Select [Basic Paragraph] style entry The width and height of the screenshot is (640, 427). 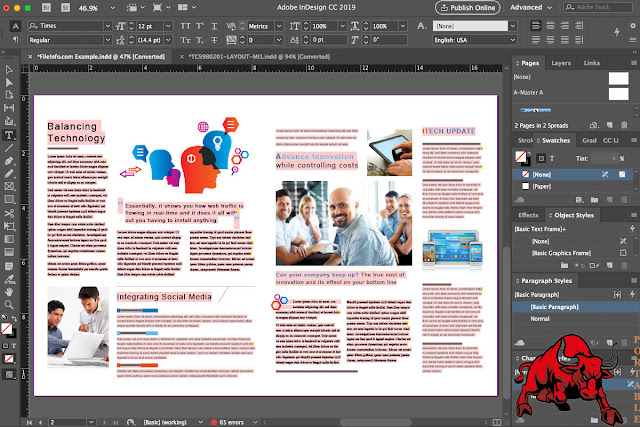tap(575, 307)
